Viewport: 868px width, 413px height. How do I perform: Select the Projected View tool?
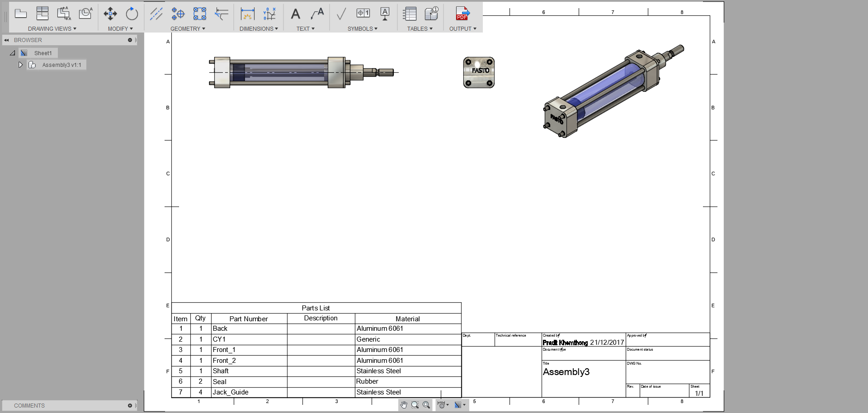pos(42,14)
